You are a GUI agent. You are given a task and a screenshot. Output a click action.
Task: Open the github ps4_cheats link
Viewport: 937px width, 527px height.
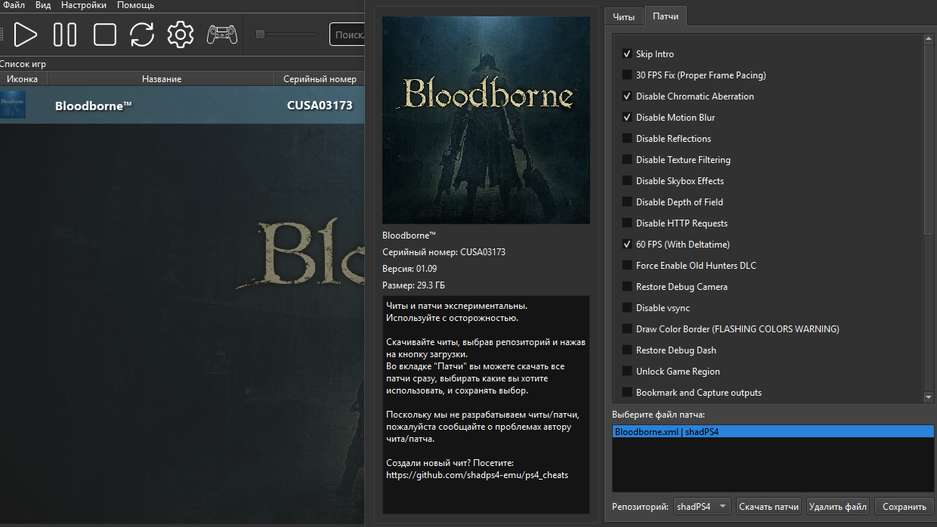[x=477, y=475]
